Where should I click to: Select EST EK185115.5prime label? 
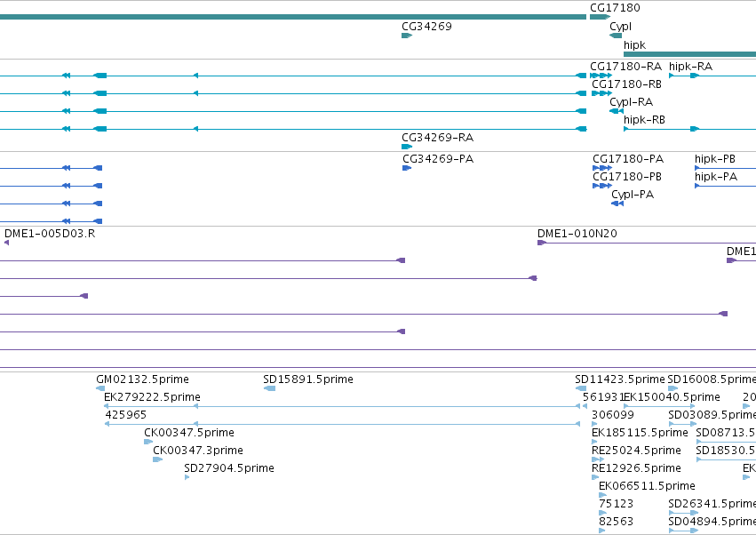click(640, 433)
